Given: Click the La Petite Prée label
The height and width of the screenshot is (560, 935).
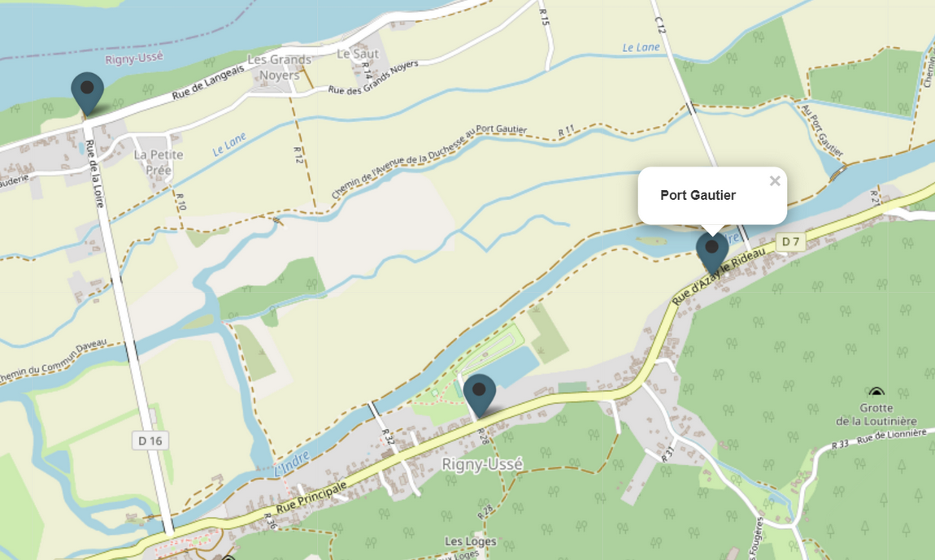Looking at the screenshot, I should 159,162.
